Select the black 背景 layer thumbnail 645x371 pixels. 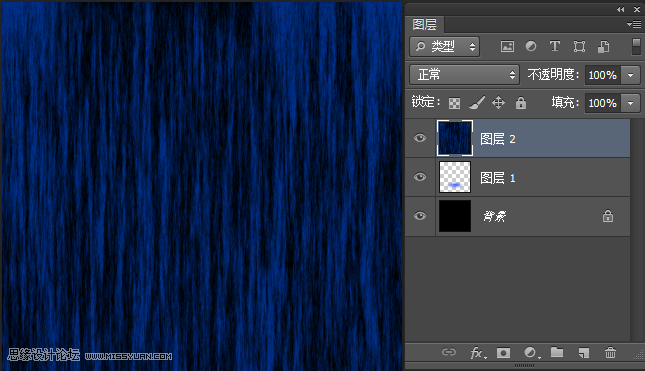click(x=455, y=216)
